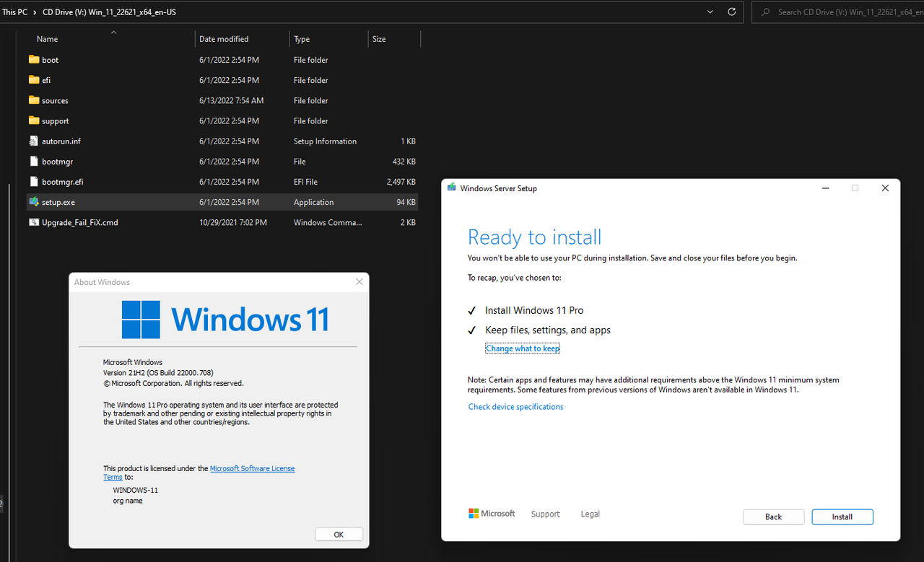Viewport: 924px width, 562px height.
Task: Click the bootmgr file icon
Action: pos(33,161)
